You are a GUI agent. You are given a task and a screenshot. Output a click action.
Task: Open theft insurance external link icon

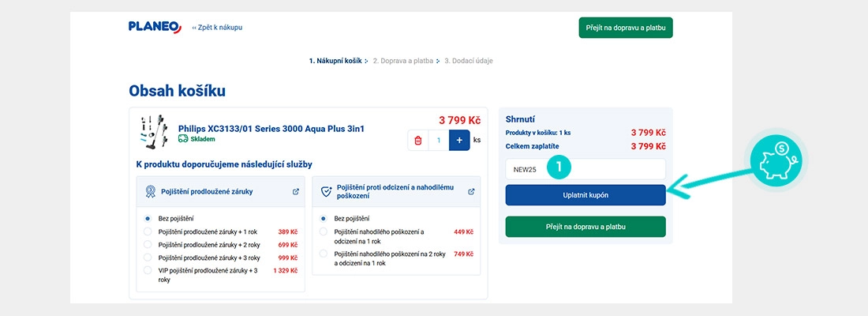[x=471, y=191]
